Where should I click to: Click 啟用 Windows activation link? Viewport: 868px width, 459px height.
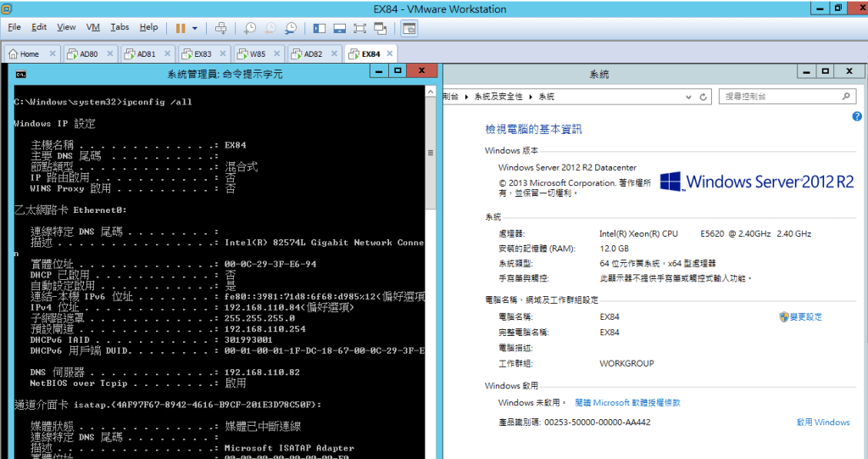(822, 422)
